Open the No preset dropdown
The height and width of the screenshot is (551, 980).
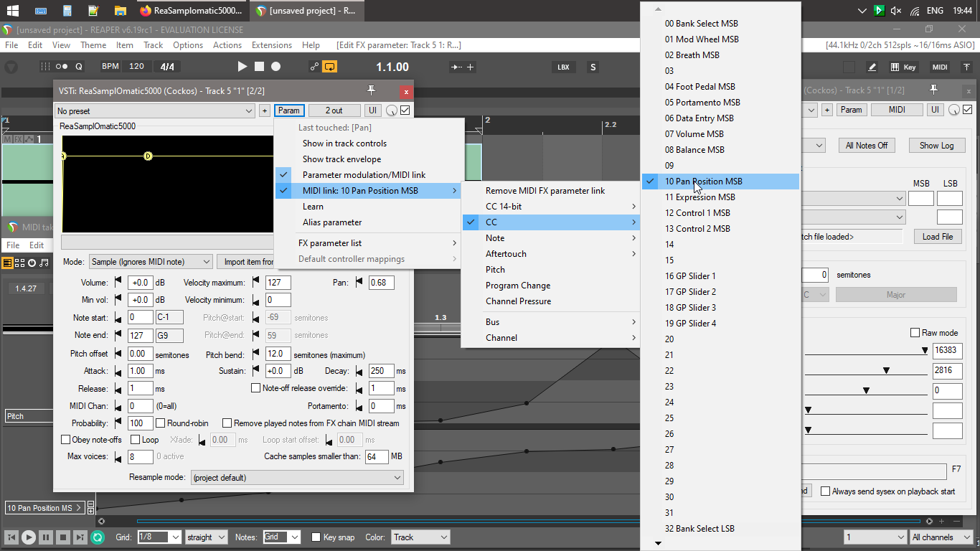(155, 110)
